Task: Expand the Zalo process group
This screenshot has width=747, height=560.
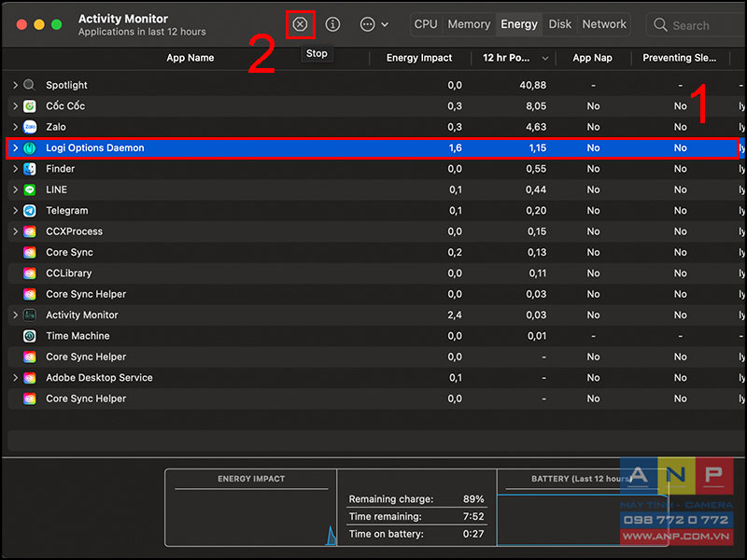Action: pyautogui.click(x=15, y=127)
